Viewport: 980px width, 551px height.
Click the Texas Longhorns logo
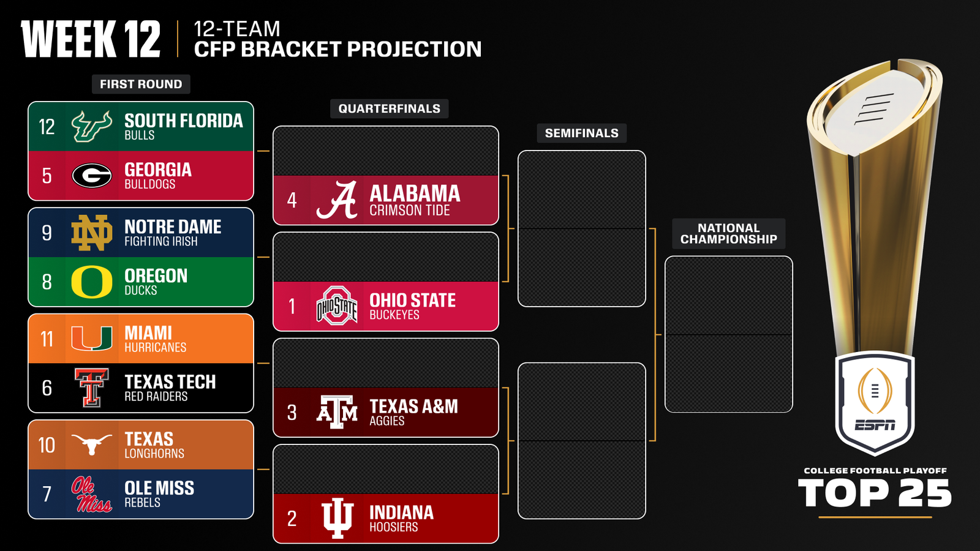(x=92, y=444)
